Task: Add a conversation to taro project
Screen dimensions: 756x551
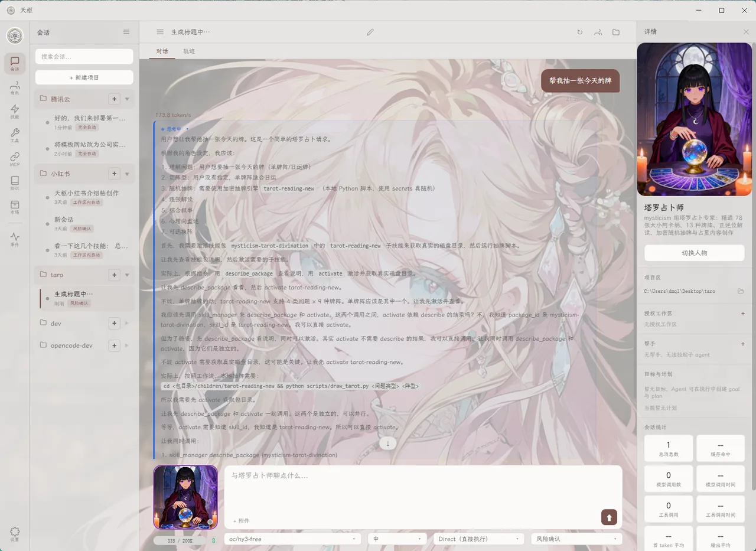Action: click(x=115, y=275)
